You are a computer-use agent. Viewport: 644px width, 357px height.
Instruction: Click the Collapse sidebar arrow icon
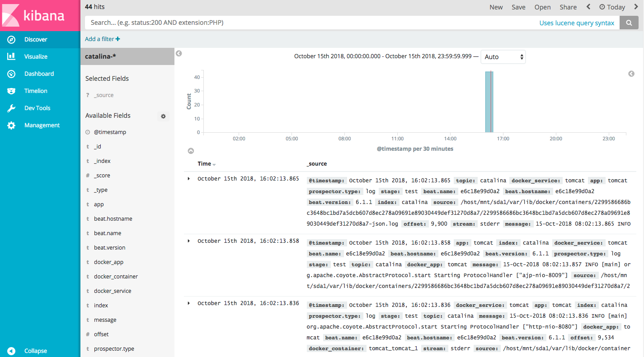click(x=11, y=351)
